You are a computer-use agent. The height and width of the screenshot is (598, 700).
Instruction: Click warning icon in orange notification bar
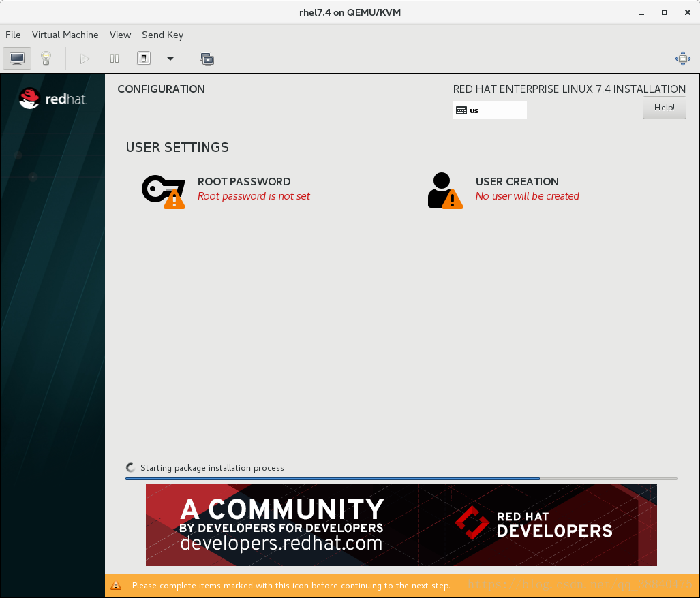pyautogui.click(x=116, y=585)
